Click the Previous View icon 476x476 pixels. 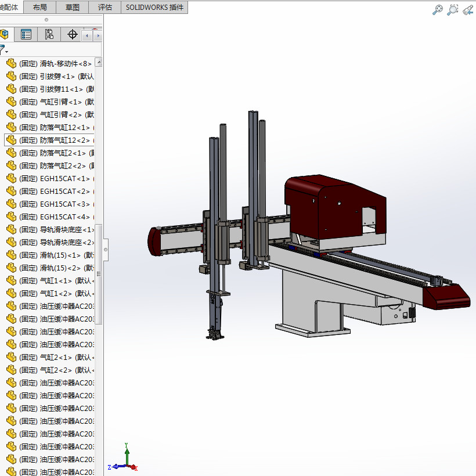[468, 9]
